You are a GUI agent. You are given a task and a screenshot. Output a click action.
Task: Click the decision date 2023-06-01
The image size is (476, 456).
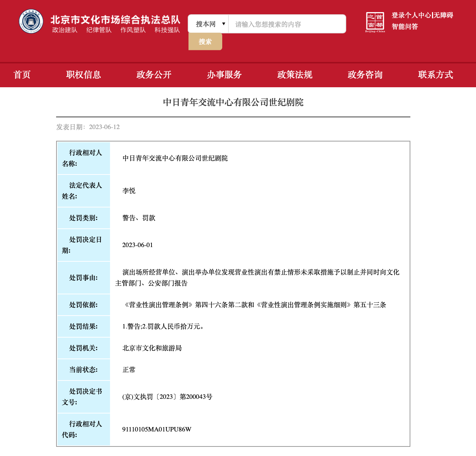(x=138, y=245)
